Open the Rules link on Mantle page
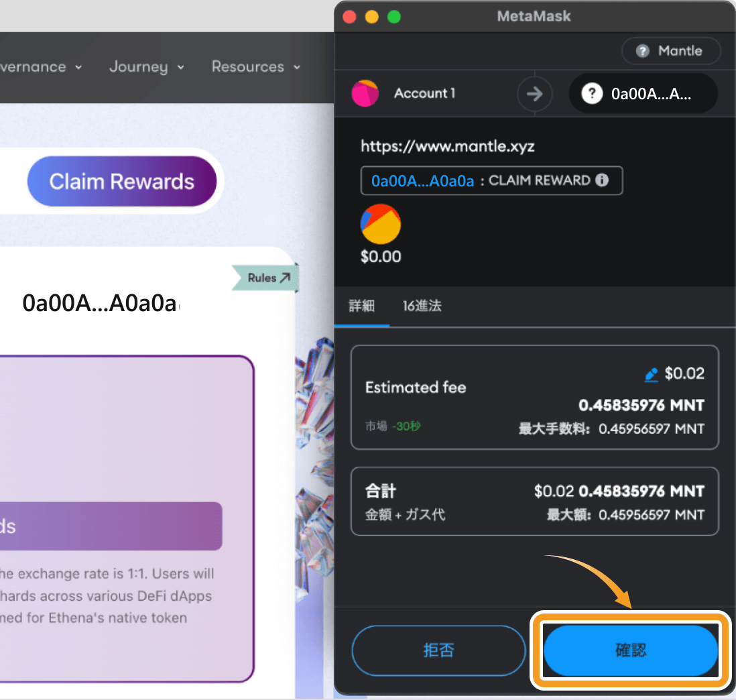 269,278
